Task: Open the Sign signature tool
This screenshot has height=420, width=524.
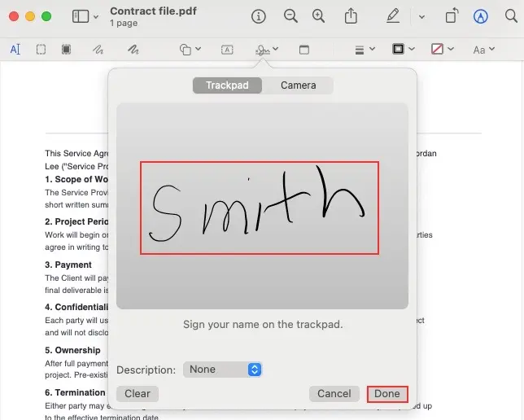Action: (263, 50)
